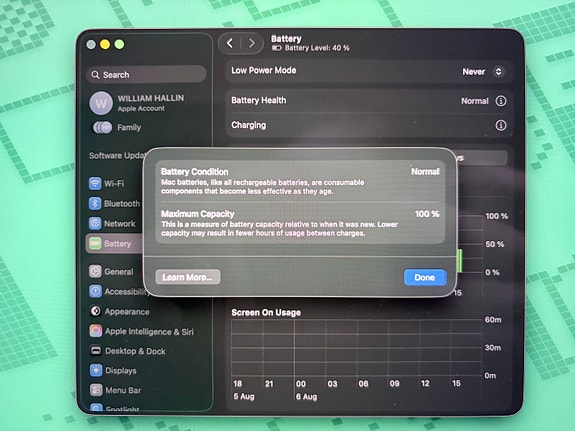Select the Network globe icon

tap(95, 223)
